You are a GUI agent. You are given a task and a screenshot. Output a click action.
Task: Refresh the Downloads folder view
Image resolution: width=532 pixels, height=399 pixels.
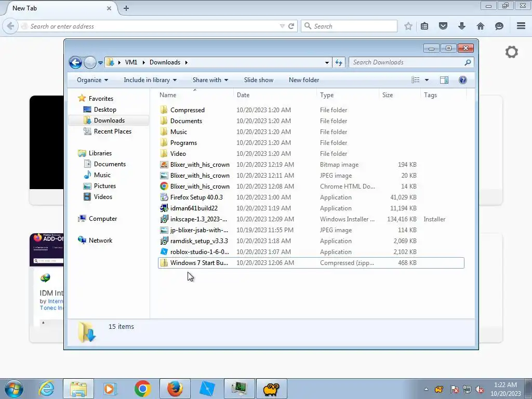pyautogui.click(x=339, y=62)
